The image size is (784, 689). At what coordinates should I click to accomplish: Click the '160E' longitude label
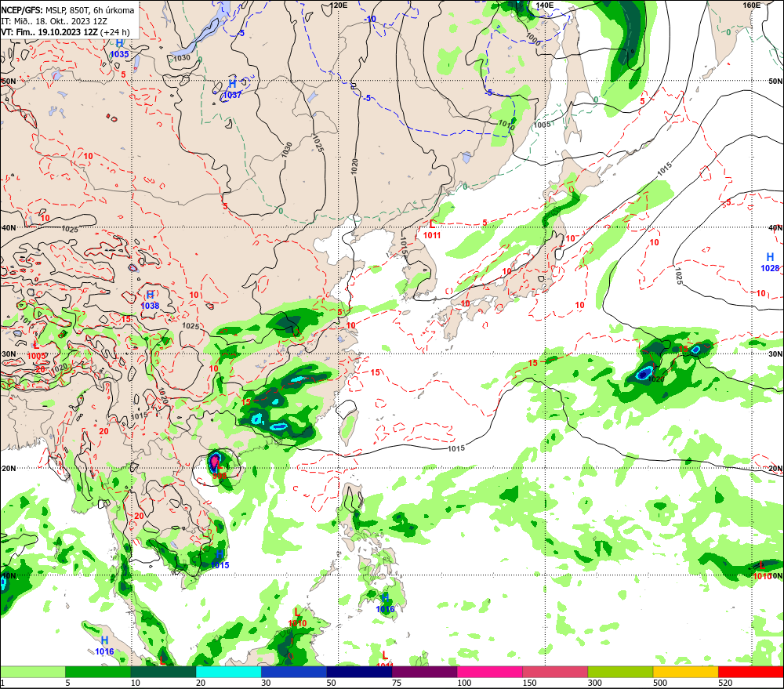752,5
